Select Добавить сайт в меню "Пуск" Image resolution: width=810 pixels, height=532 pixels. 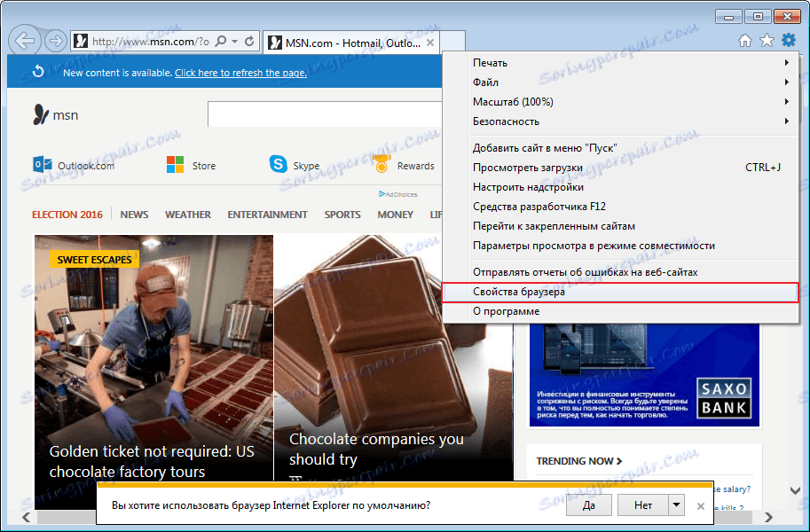[x=620, y=148]
